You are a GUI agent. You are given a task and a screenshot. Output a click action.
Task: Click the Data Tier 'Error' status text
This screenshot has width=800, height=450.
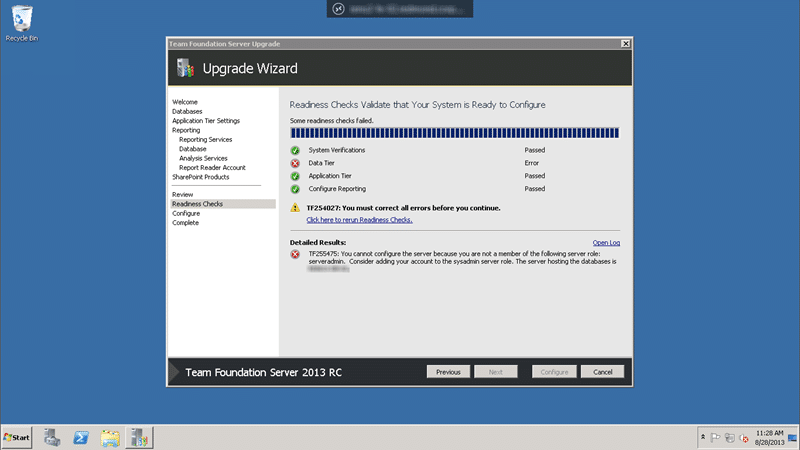532,163
